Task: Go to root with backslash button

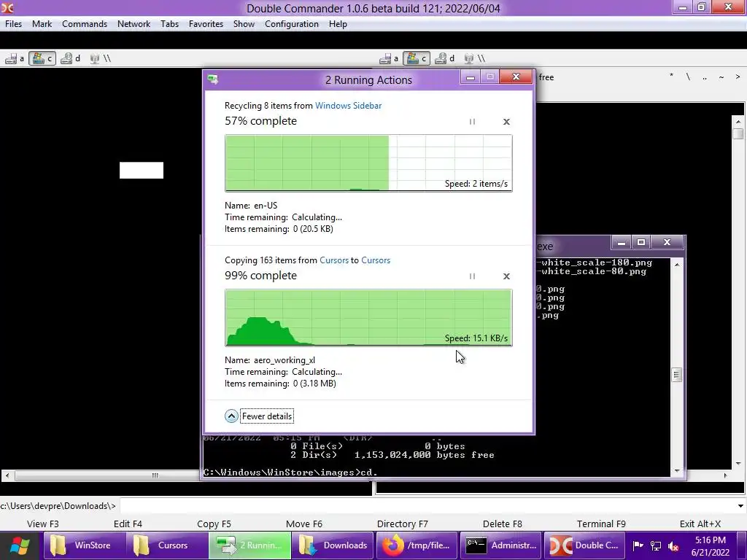Action: pyautogui.click(x=688, y=77)
